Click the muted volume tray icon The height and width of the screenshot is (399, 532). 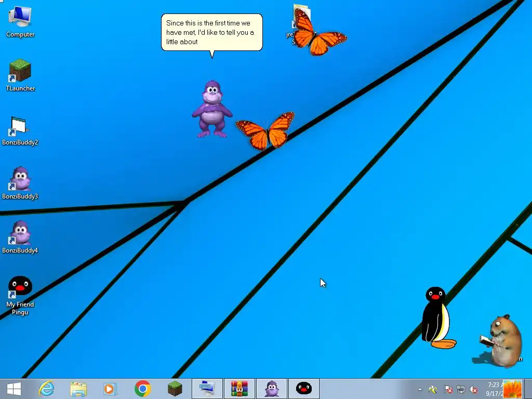[474, 390]
